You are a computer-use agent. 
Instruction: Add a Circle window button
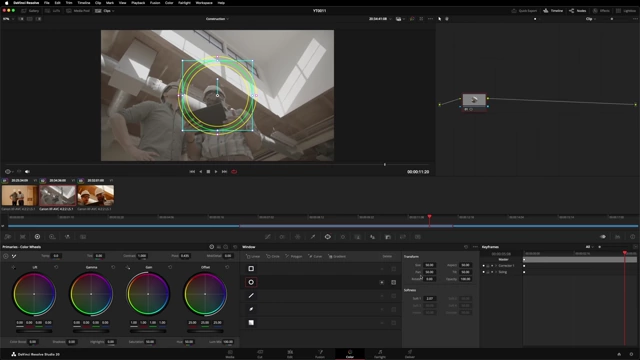[x=273, y=256]
